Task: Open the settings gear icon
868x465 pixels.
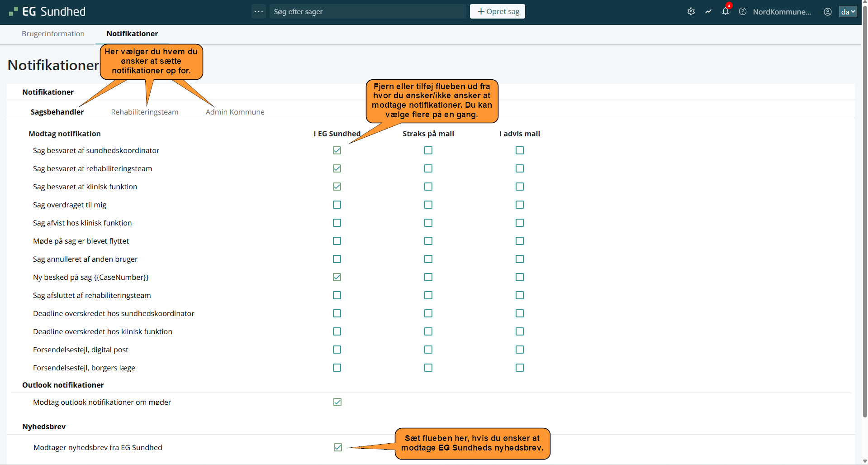Action: click(691, 12)
